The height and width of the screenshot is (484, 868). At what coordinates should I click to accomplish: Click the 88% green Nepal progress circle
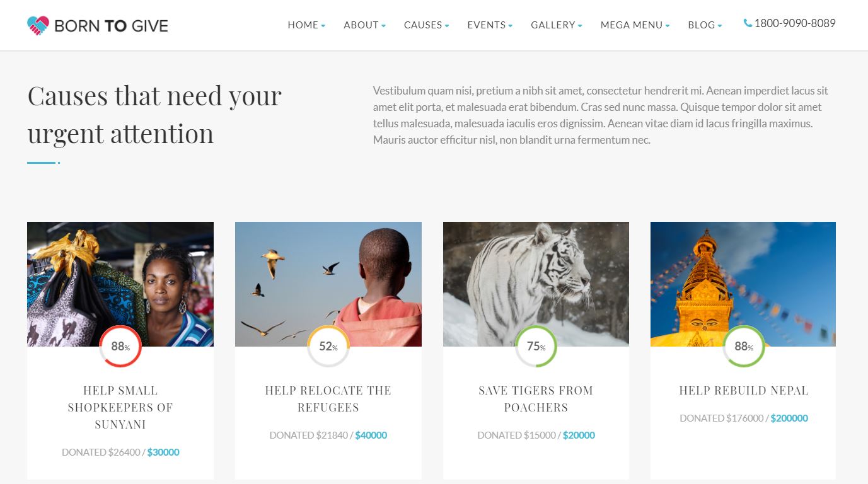(744, 346)
